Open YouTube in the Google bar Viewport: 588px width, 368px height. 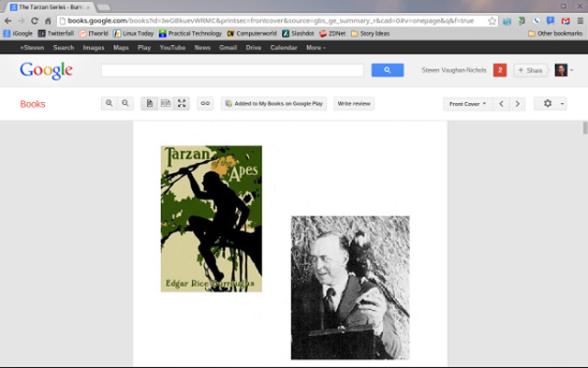(173, 48)
